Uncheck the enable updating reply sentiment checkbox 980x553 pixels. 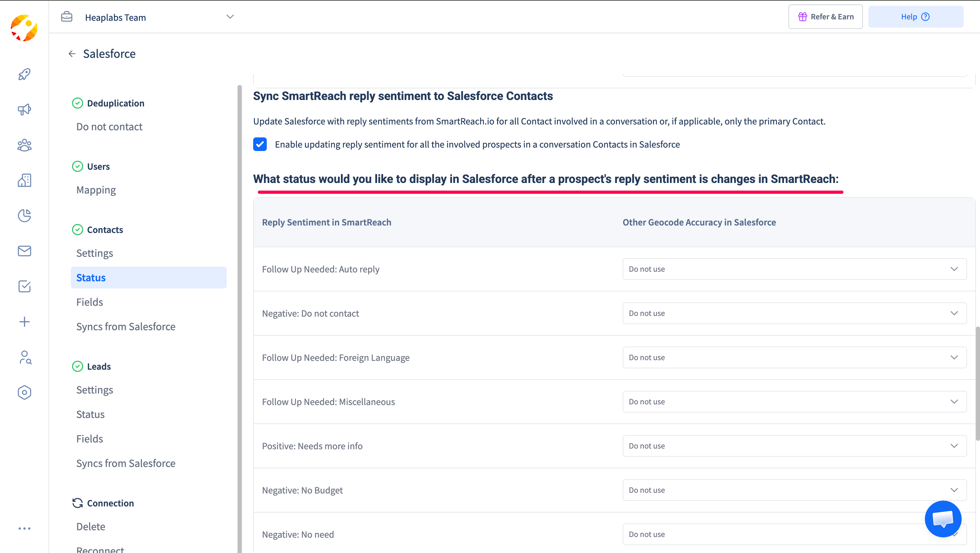click(x=260, y=145)
